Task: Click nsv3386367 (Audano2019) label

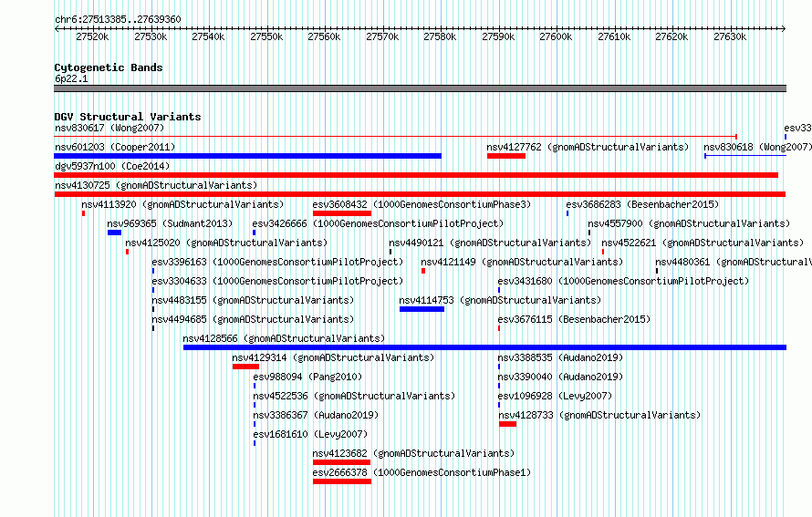Action: click(x=316, y=415)
